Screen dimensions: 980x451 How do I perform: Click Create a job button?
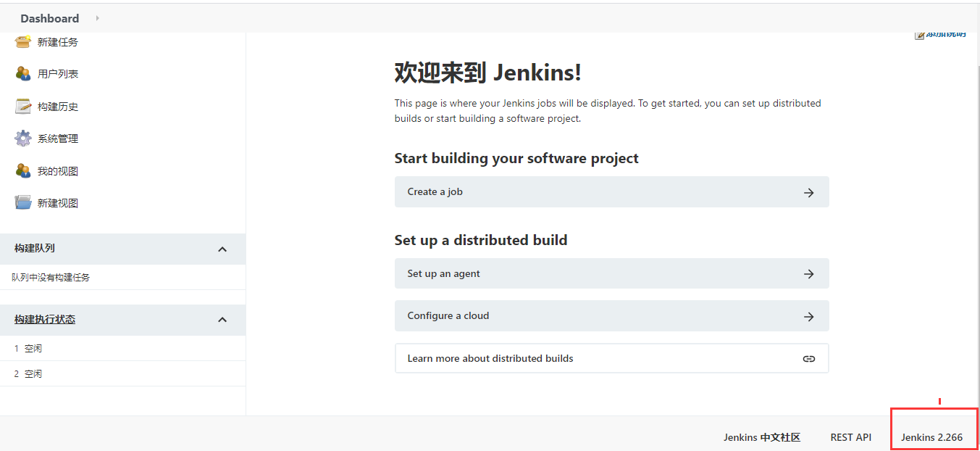coord(611,192)
